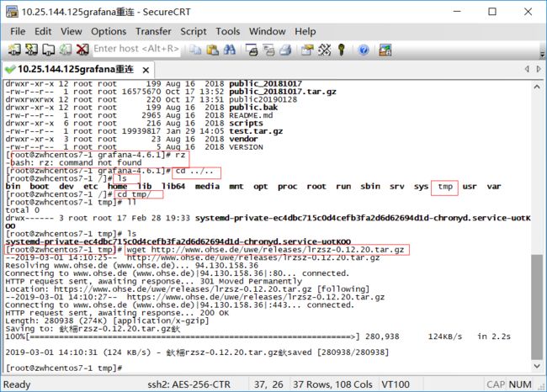This screenshot has width=547, height=392.
Task: Open the Transfer menu
Action: coord(153,31)
